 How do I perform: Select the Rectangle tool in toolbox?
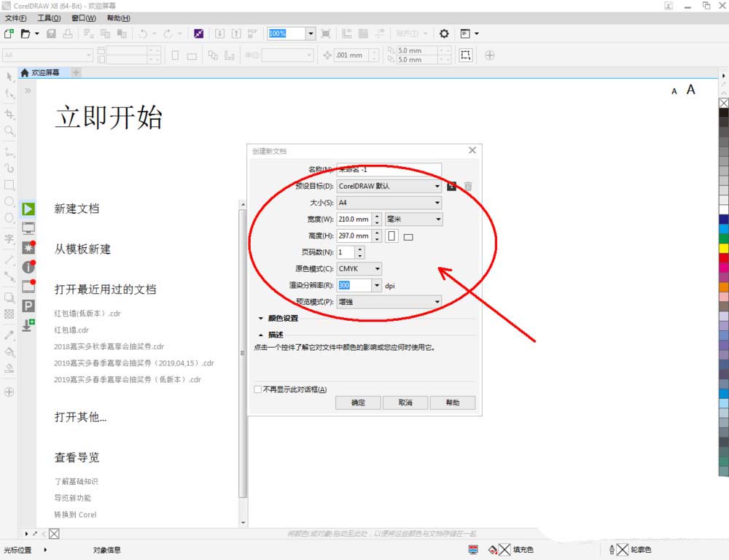[x=9, y=185]
